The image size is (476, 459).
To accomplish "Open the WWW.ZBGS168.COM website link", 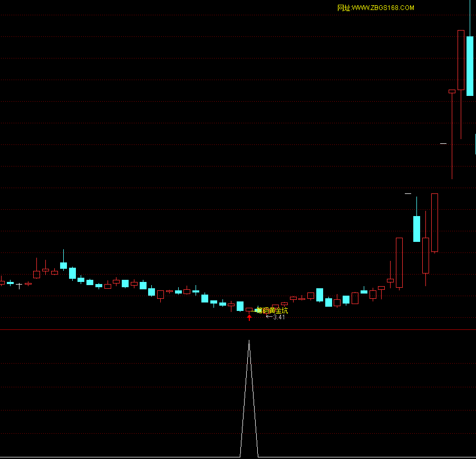I will [375, 8].
